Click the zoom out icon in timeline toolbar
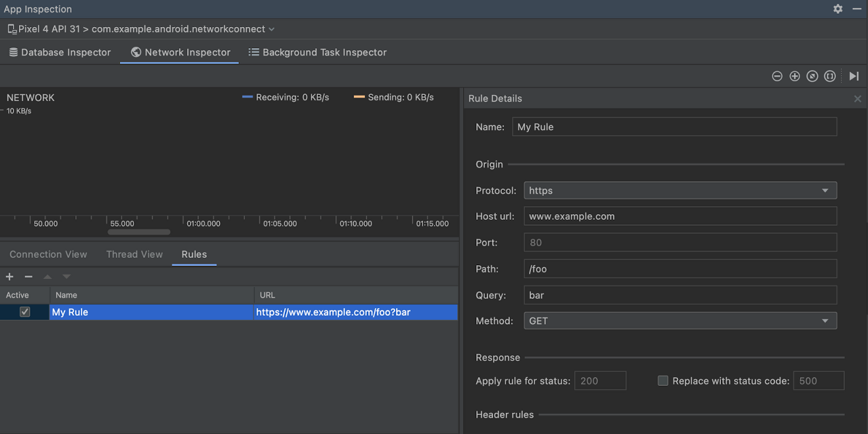Screen dimensions: 868x434 click(x=777, y=76)
